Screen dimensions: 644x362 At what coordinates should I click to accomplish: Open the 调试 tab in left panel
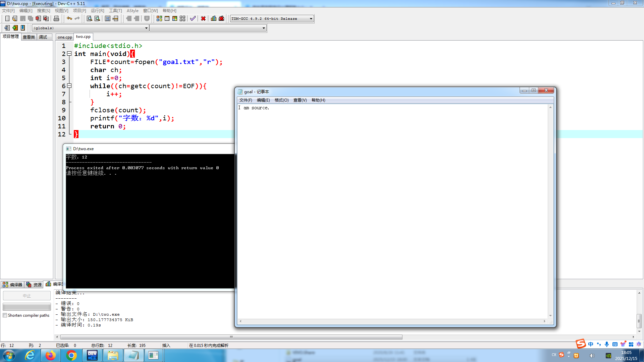pyautogui.click(x=43, y=37)
